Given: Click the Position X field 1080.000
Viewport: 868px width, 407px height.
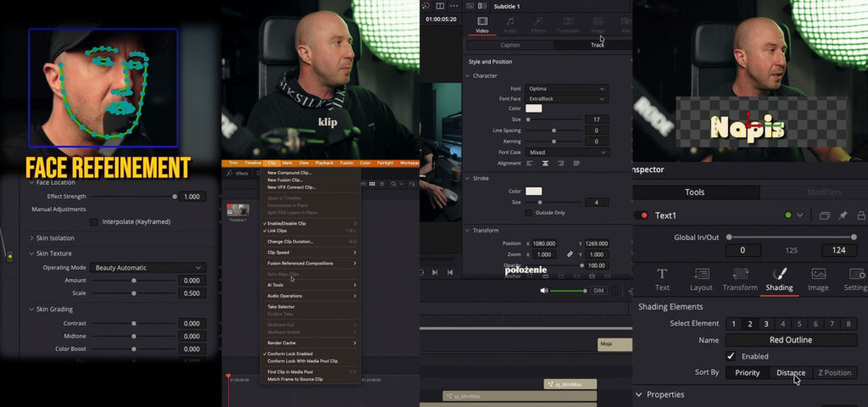Looking at the screenshot, I should [545, 243].
